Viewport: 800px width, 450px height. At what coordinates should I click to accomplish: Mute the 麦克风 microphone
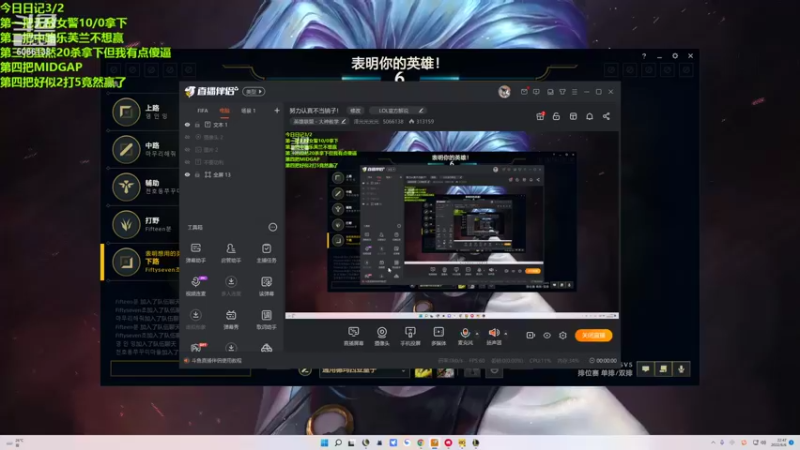tap(465, 336)
